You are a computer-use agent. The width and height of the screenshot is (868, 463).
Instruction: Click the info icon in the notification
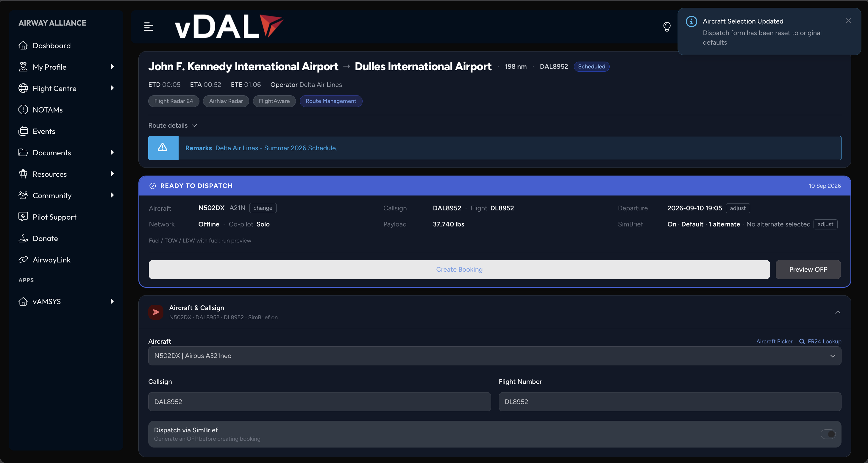691,21
